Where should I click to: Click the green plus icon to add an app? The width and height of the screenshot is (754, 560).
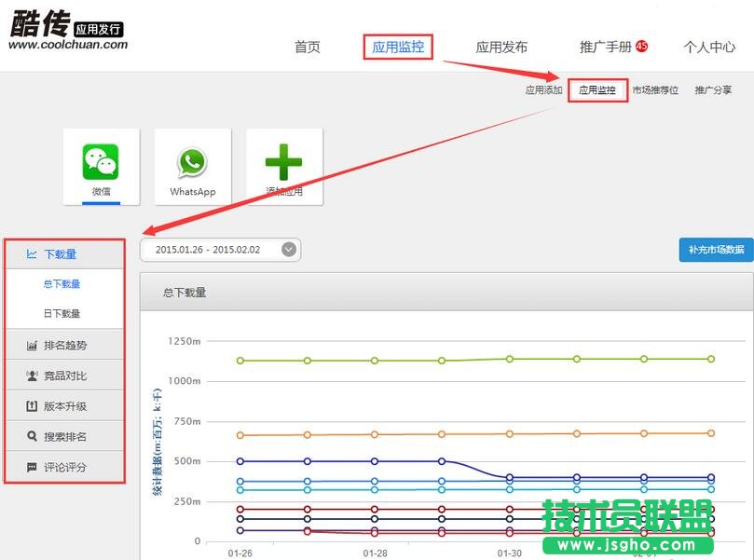tap(282, 160)
